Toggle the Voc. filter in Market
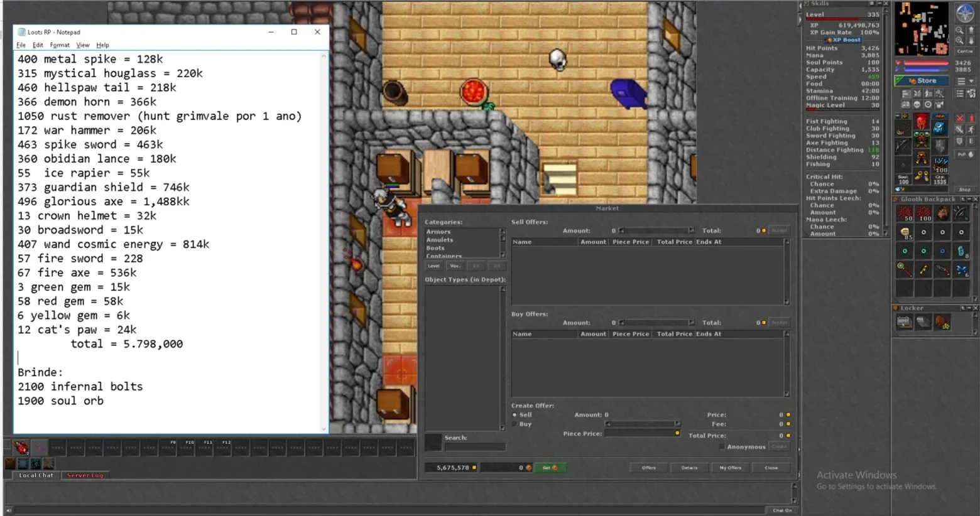Viewport: 980px width, 516px height. point(455,266)
